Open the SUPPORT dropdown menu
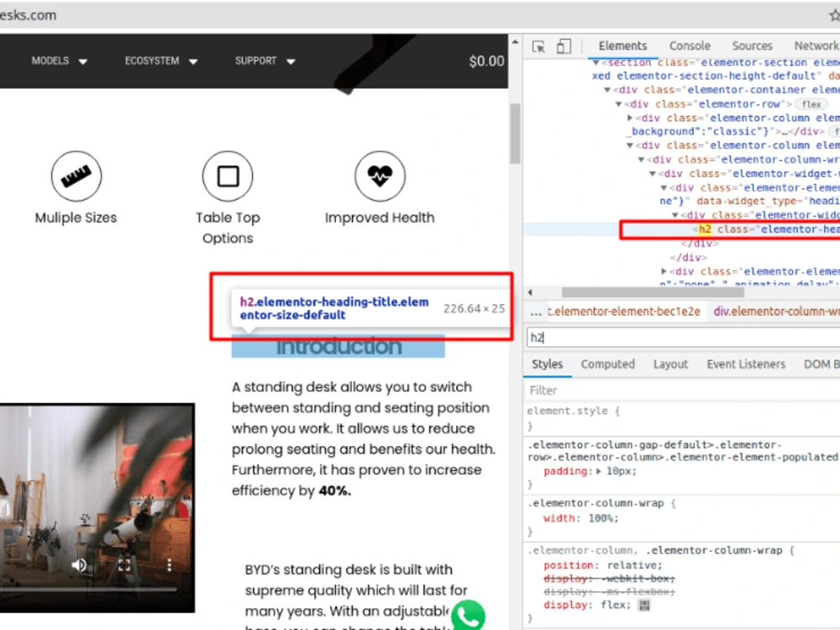Viewport: 840px width, 630px height. point(265,61)
